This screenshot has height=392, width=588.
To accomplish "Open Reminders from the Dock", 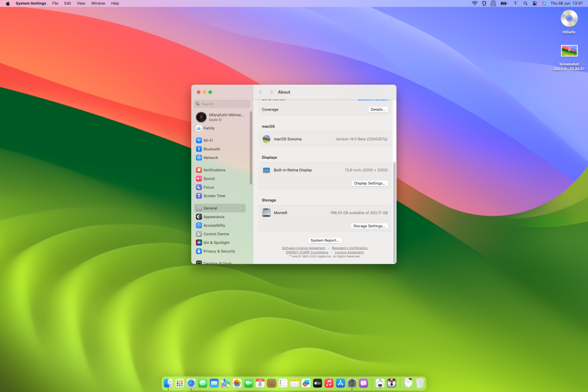I will (x=283, y=383).
